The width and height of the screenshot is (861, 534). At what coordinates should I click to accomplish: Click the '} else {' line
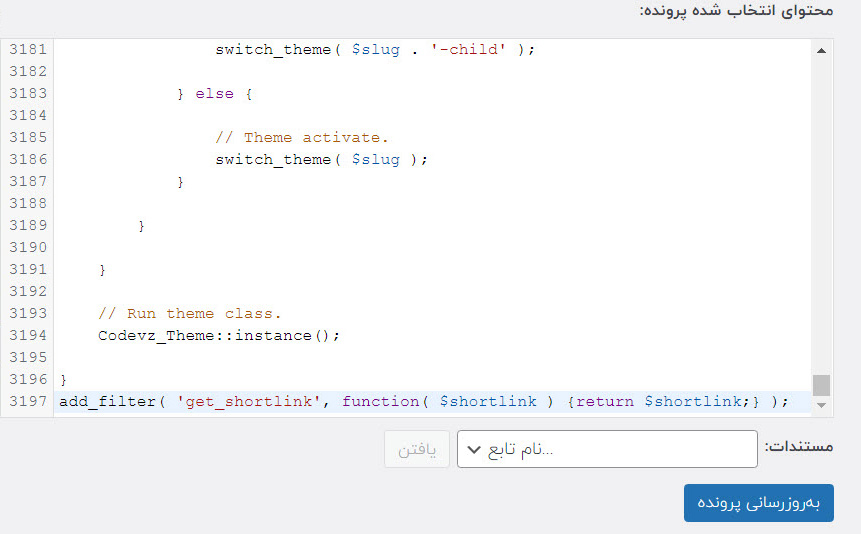coord(214,94)
